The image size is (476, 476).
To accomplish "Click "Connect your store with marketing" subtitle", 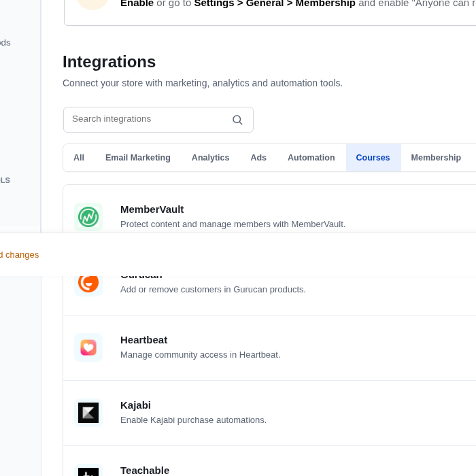I will pos(203,83).
